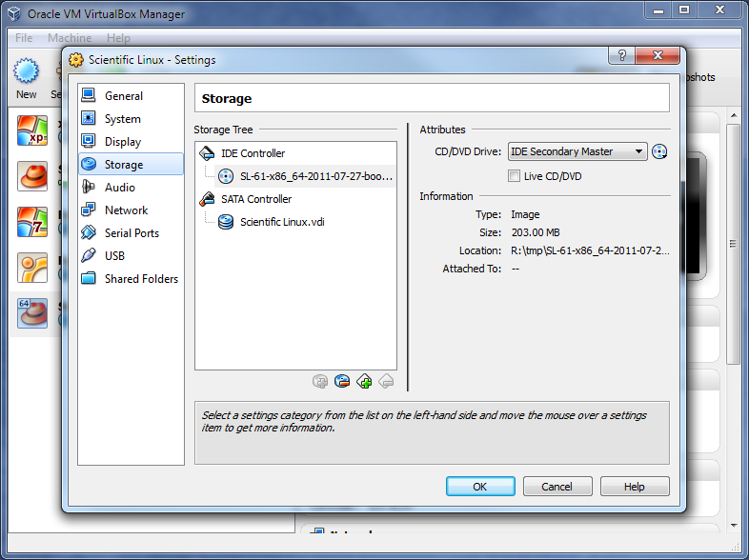This screenshot has height=560, width=749.
Task: Select the Storage settings category
Action: point(131,164)
